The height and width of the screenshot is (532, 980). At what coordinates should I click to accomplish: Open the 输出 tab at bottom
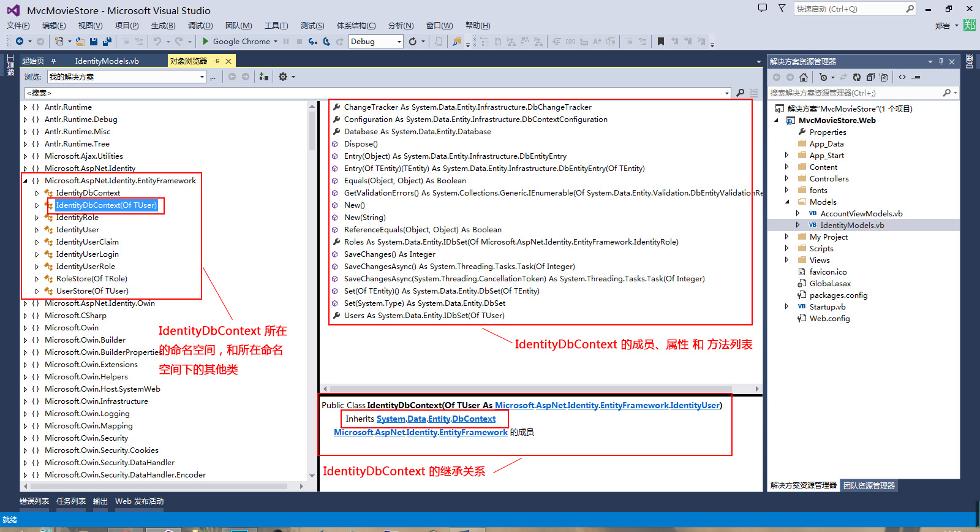(100, 501)
